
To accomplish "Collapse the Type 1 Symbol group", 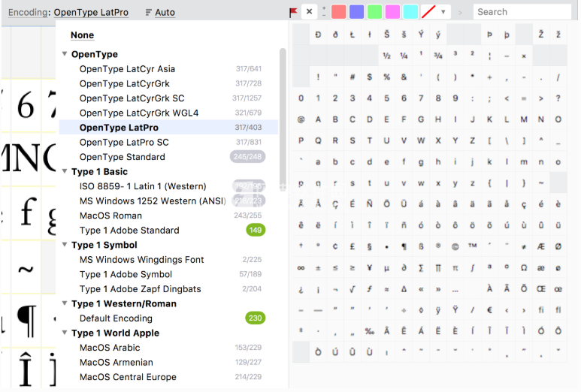I will coord(65,245).
